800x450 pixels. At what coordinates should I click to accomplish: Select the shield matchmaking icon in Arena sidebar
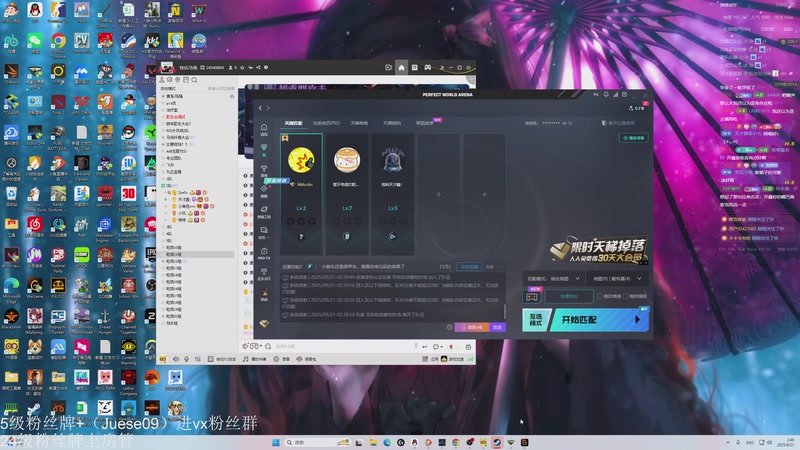click(x=264, y=147)
